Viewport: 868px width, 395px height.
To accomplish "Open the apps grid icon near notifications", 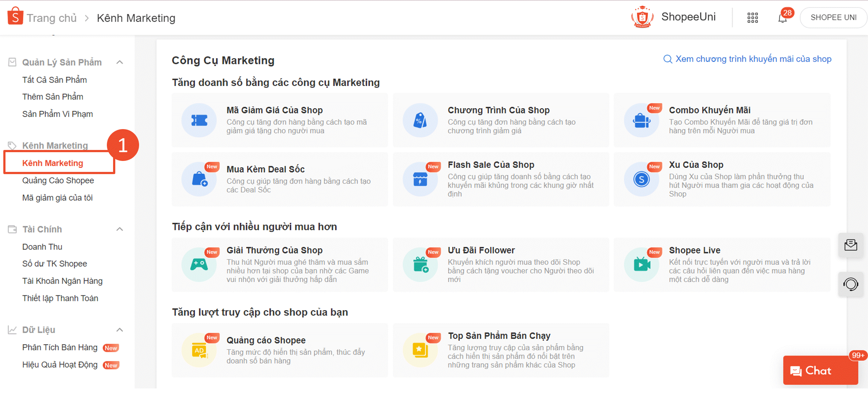I will coord(752,17).
